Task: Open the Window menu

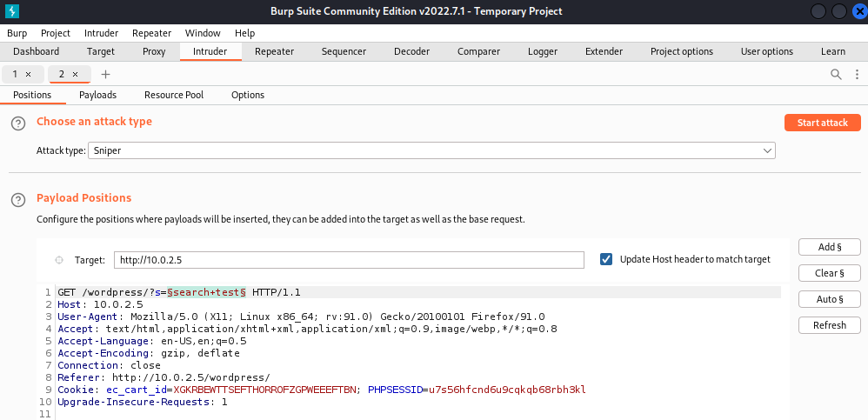Action: pyautogui.click(x=203, y=33)
